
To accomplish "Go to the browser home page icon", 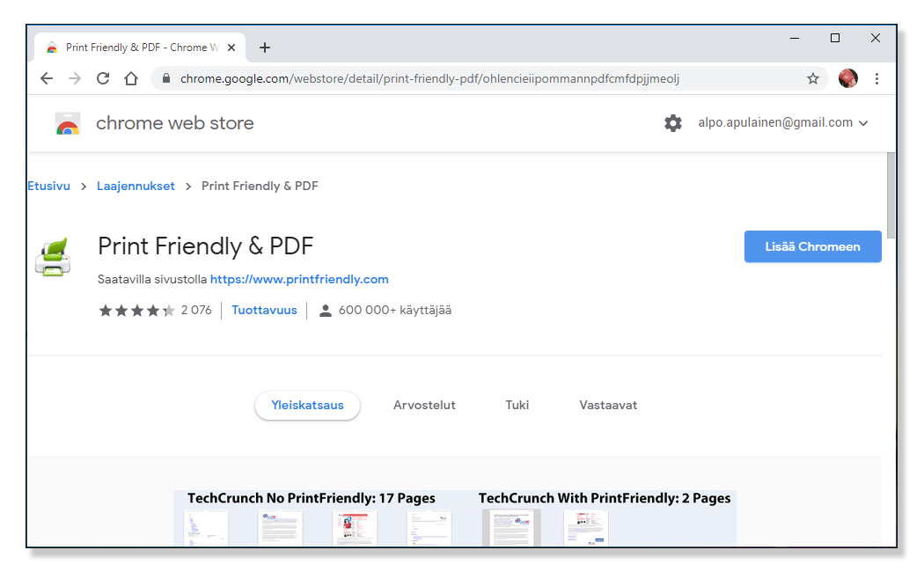I will pyautogui.click(x=131, y=78).
